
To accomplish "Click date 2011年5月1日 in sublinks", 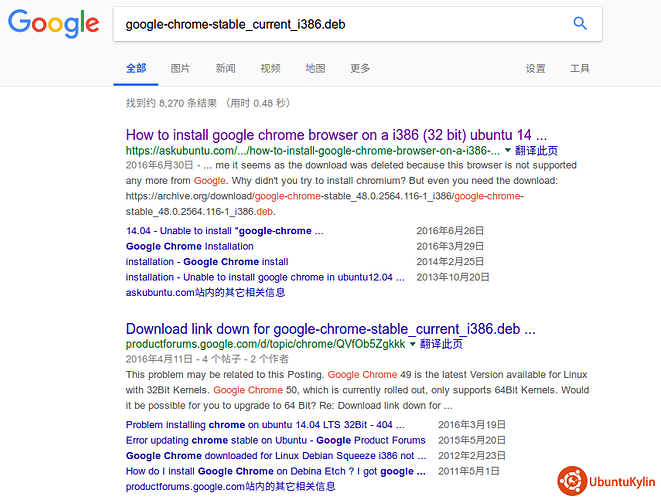I will [469, 471].
